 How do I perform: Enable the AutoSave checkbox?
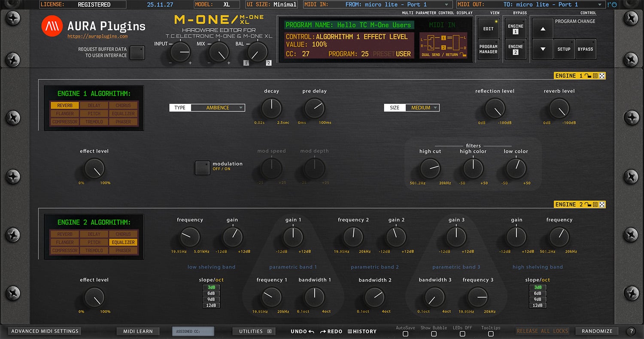click(405, 334)
